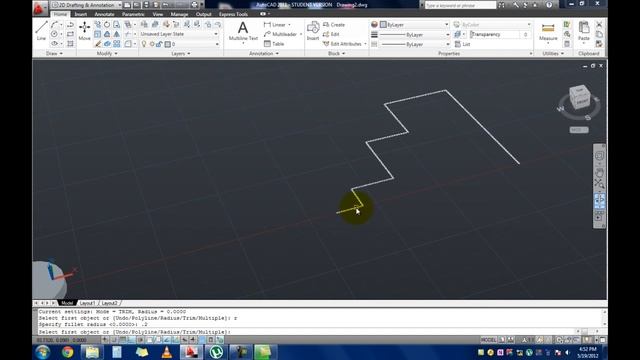Toggle layer on/off lightbulb icon

click(x=144, y=44)
